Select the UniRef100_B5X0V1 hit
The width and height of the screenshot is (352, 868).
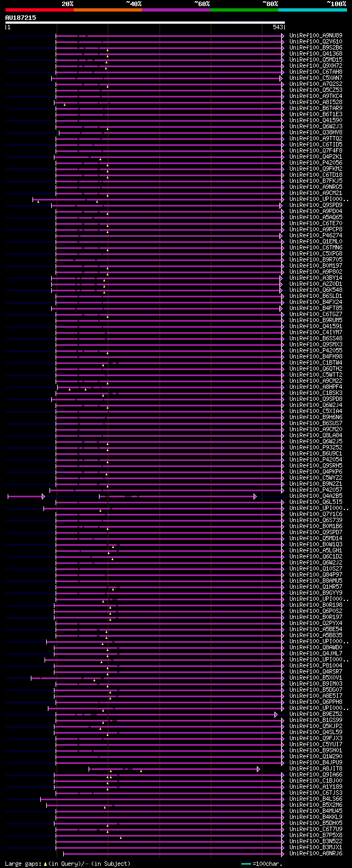pos(316,678)
